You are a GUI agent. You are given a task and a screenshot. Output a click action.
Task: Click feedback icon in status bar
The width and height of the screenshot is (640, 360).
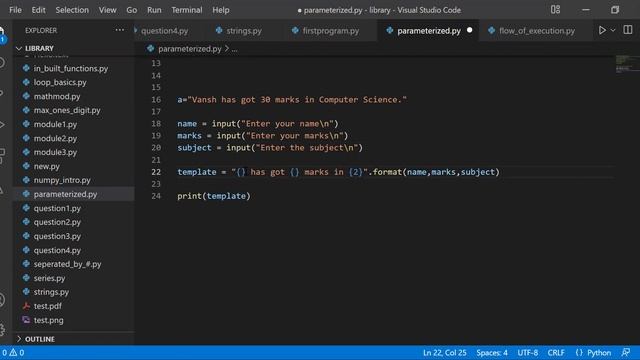(626, 352)
